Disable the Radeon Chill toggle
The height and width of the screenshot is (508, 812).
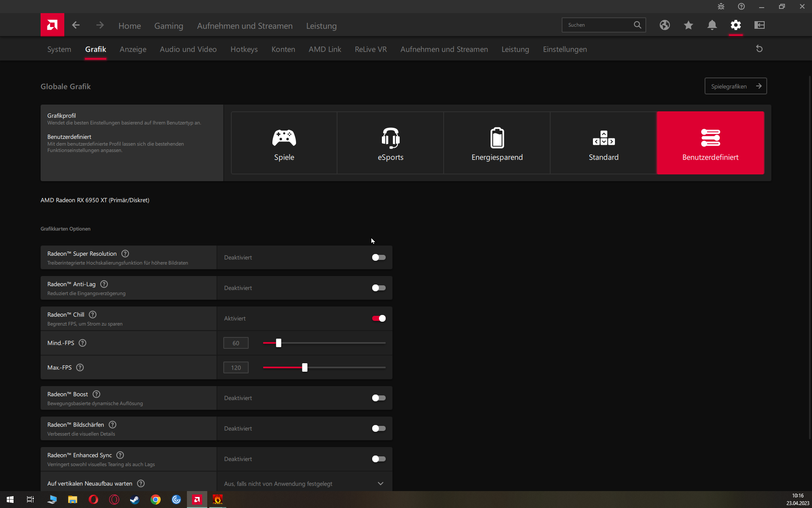[x=379, y=318]
